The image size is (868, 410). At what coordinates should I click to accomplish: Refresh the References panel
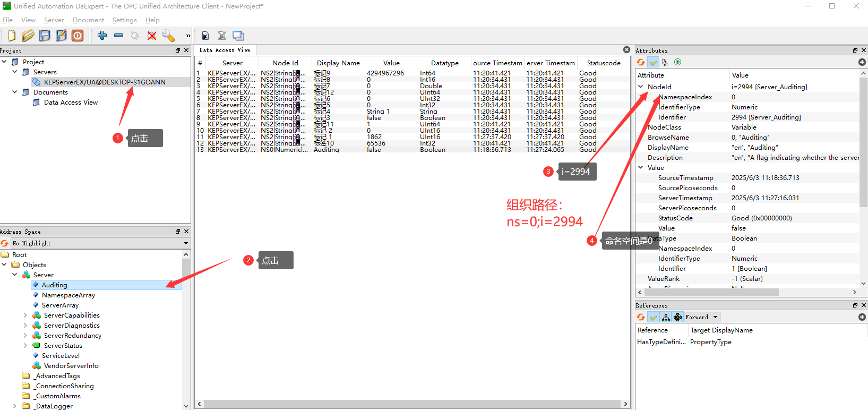point(641,317)
